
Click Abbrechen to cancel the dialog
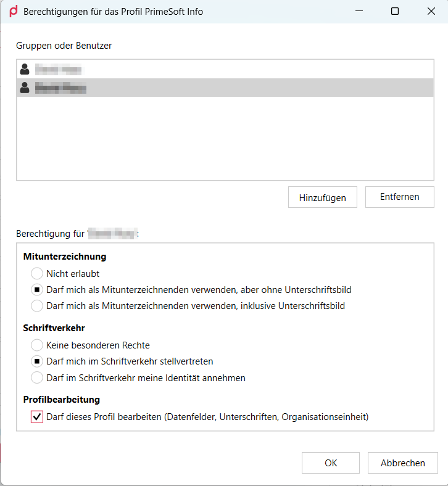pos(403,463)
